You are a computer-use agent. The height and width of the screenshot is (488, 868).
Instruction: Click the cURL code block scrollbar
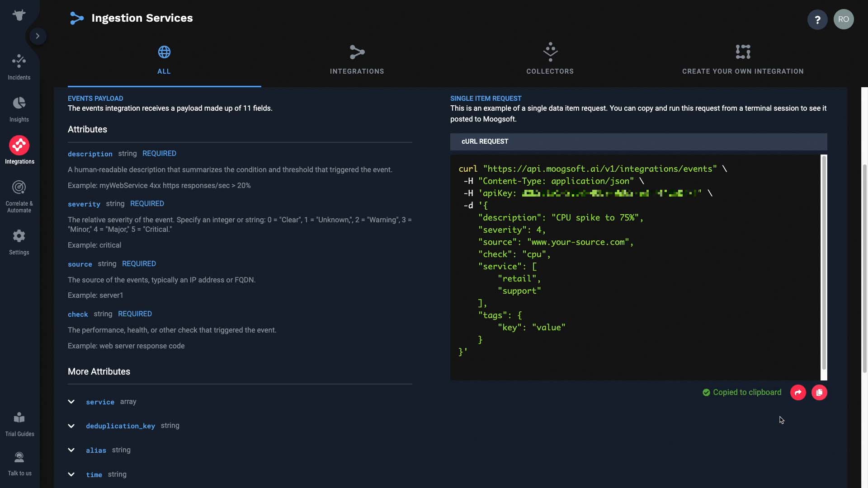pyautogui.click(x=824, y=262)
